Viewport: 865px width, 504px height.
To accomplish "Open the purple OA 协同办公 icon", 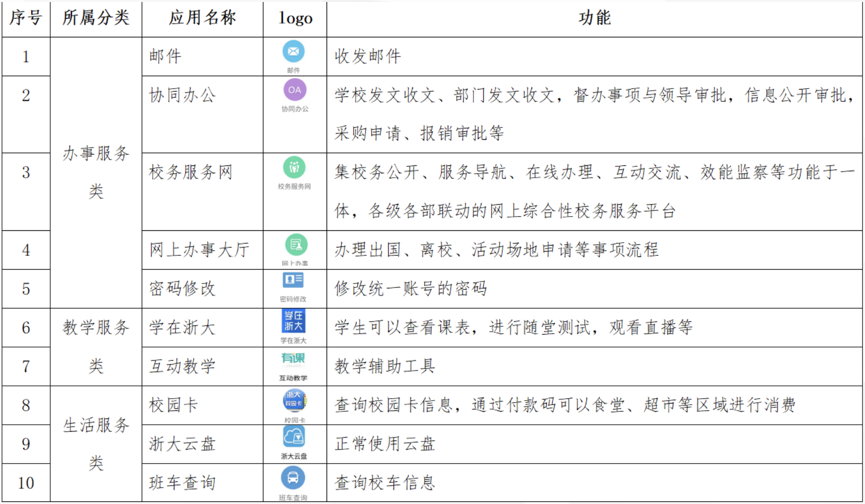I will tap(295, 90).
